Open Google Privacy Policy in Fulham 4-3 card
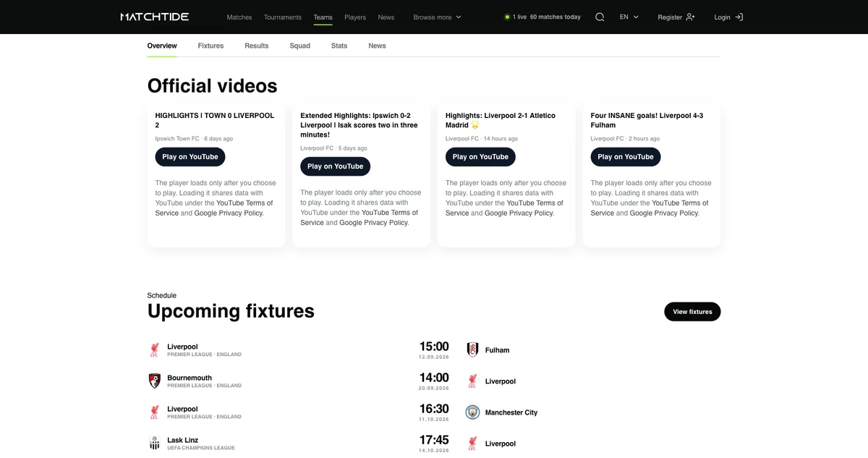 664,213
